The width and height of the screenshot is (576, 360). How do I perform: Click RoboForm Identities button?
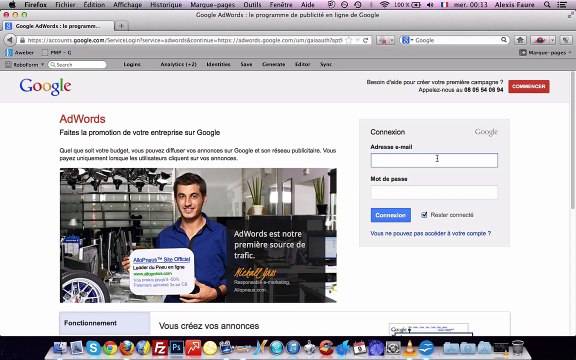[218, 64]
